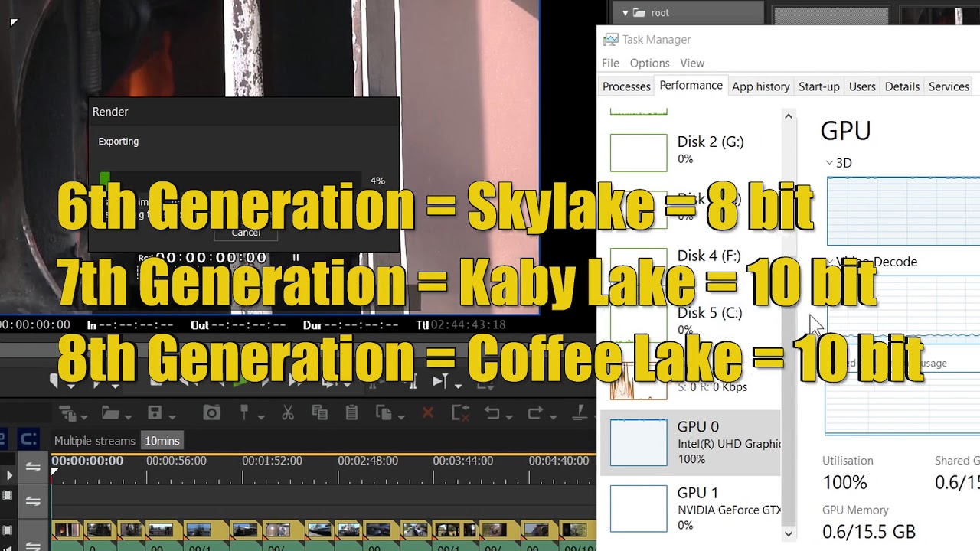Click the copy icon in timeline toolbar

click(x=320, y=413)
